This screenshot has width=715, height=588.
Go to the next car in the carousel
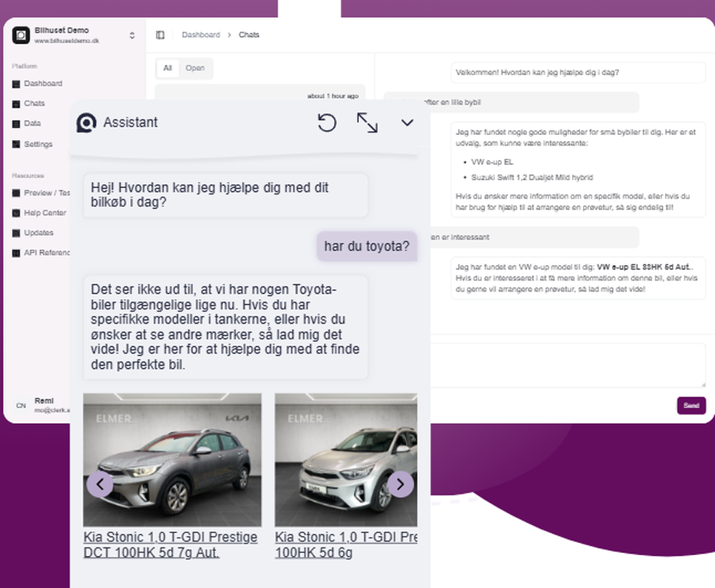[x=400, y=484]
